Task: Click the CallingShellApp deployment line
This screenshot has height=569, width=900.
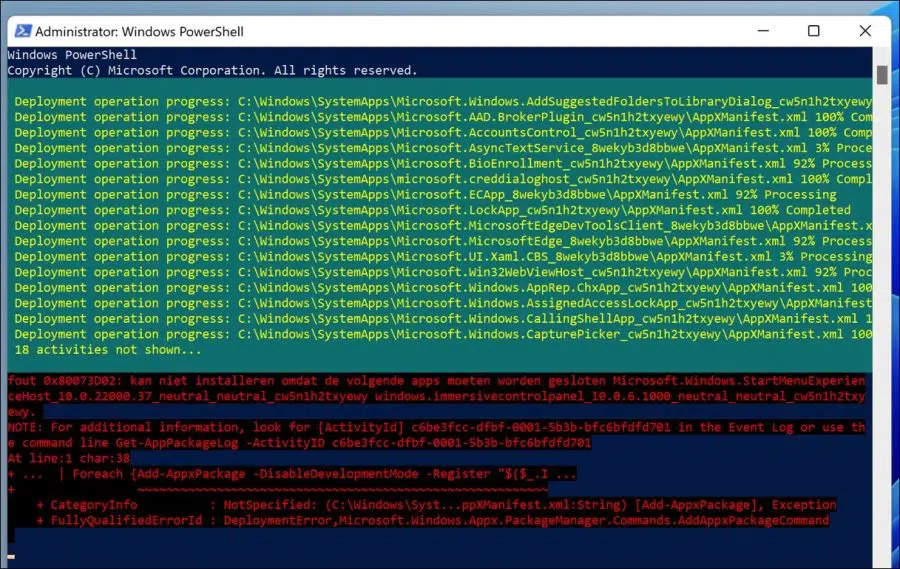Action: (x=443, y=319)
